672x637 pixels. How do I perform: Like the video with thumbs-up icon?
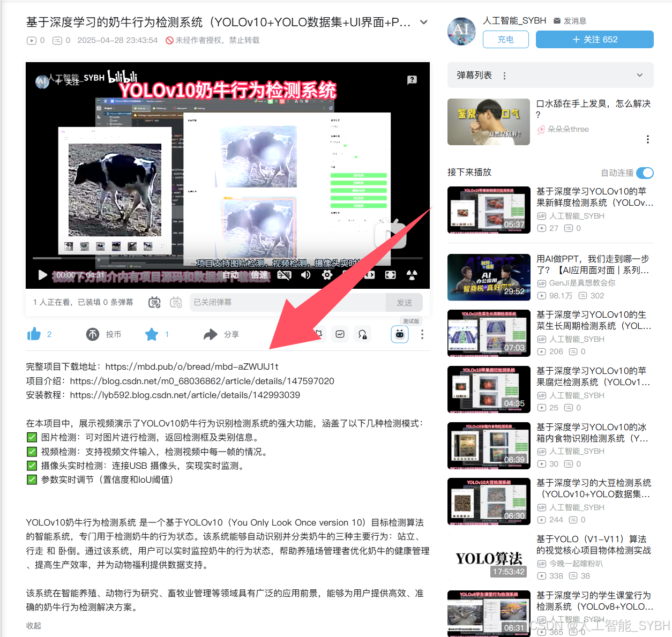(34, 334)
